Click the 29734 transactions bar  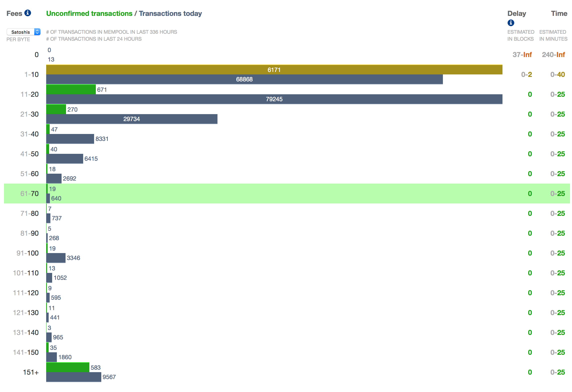(x=132, y=119)
